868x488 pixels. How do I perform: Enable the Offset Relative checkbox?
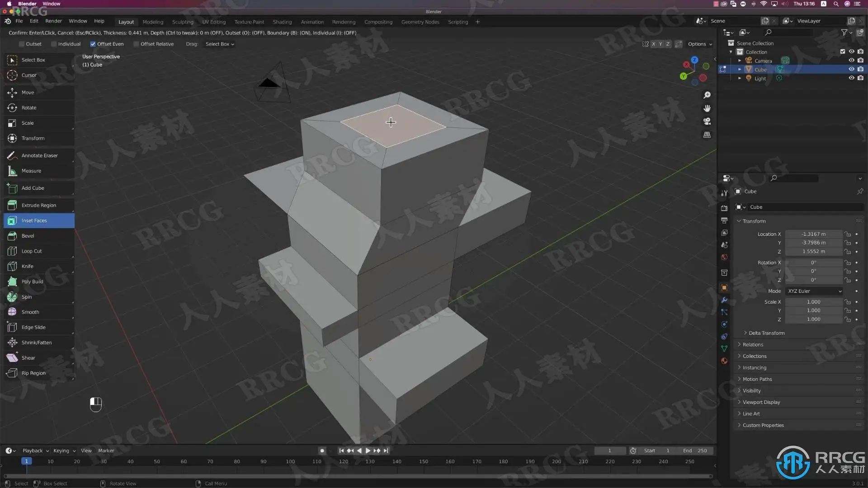[x=135, y=44]
